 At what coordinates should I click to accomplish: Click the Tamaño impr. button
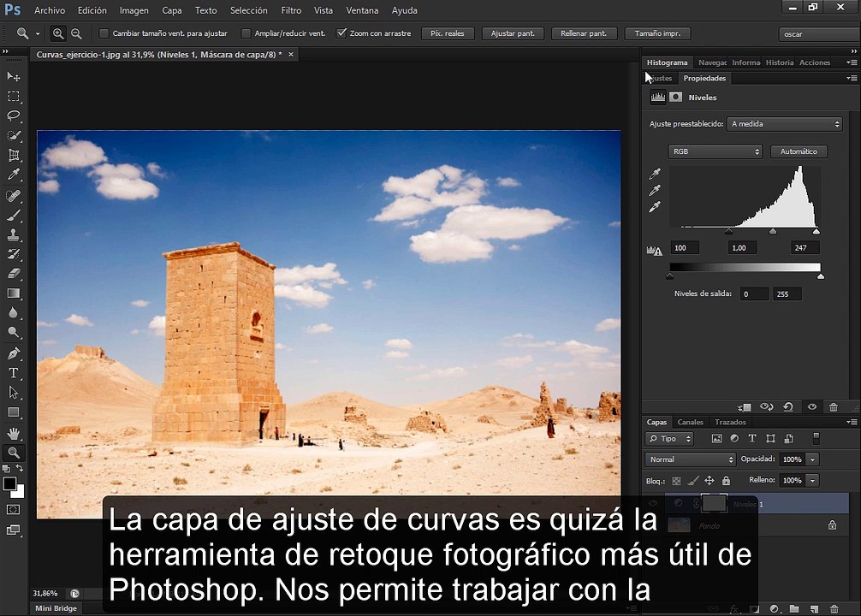(658, 33)
